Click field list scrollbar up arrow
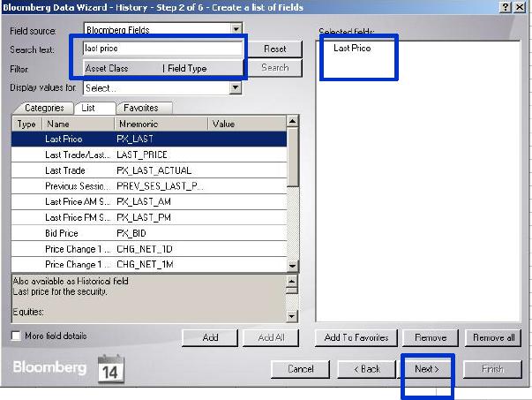 pos(292,121)
